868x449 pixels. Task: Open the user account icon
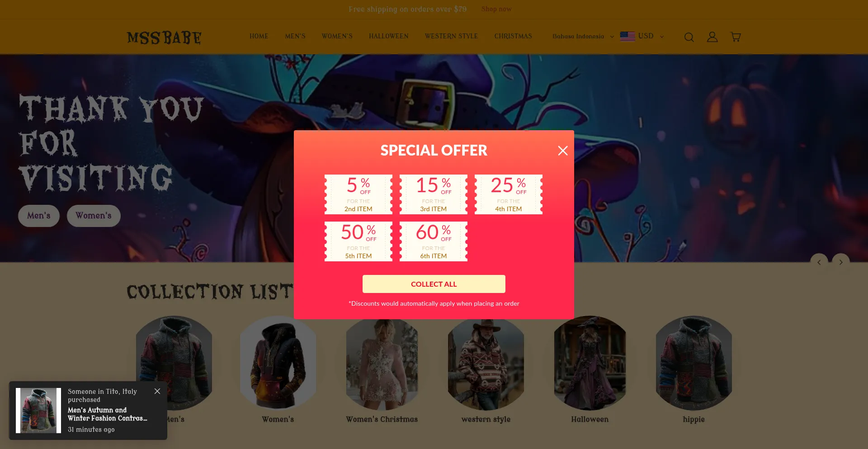(x=712, y=37)
